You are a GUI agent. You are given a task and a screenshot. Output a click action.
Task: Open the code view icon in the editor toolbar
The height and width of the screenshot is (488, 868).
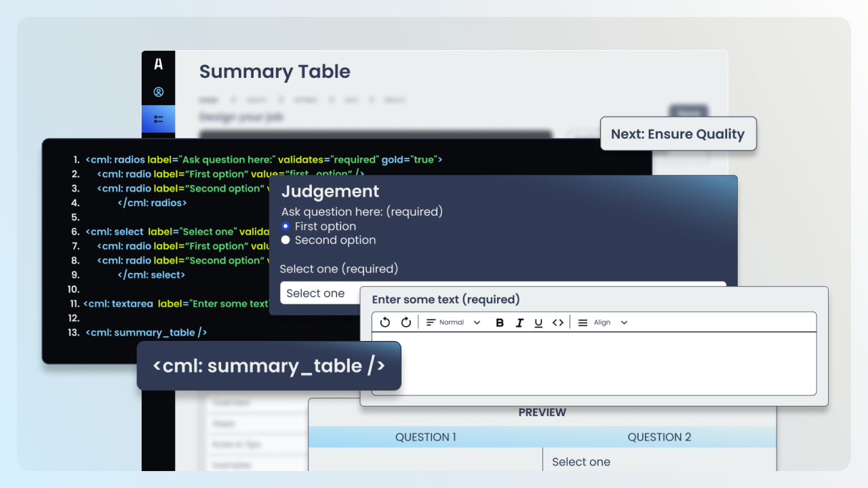click(557, 322)
